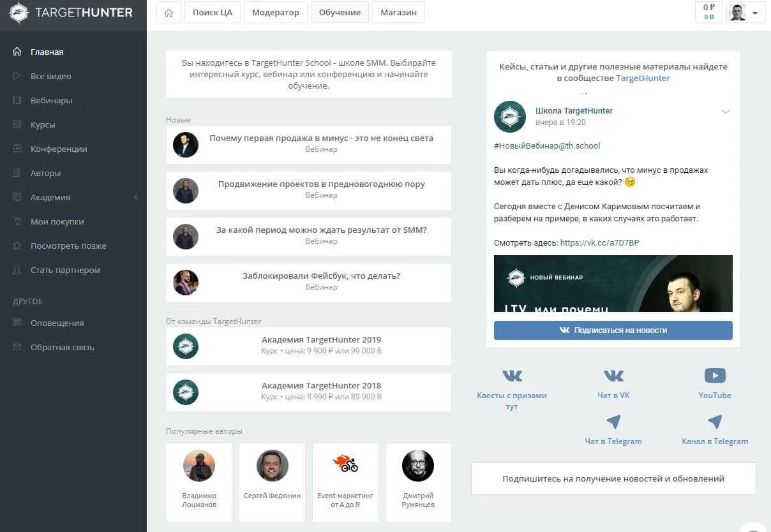
Task: Open webinar Заблокировали Фейсбук, что делать?
Action: (309, 282)
